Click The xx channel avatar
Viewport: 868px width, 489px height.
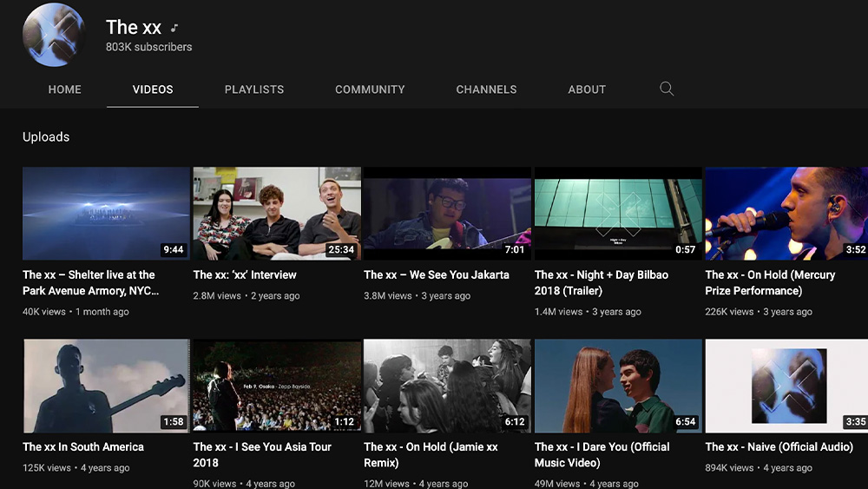click(54, 35)
